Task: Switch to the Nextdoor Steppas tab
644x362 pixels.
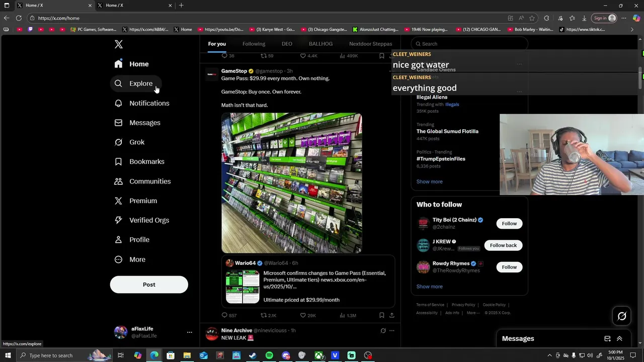Action: (370, 44)
